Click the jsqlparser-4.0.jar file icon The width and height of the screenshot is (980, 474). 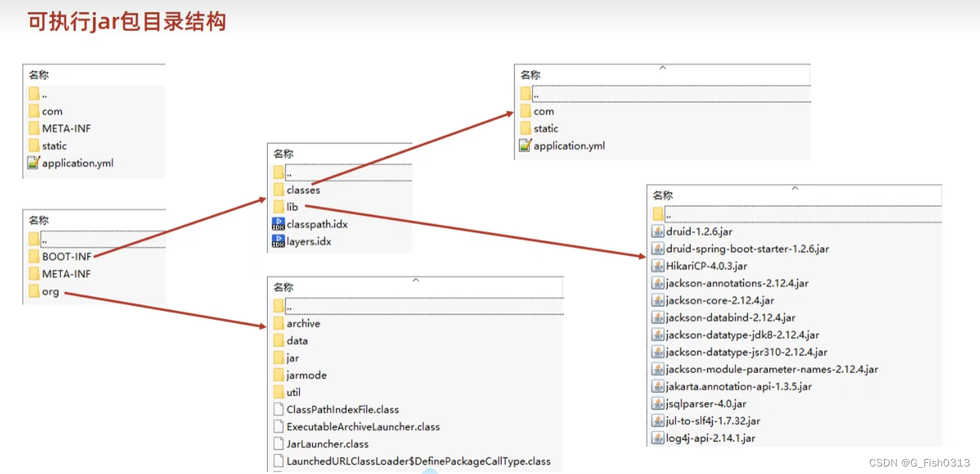(x=658, y=404)
